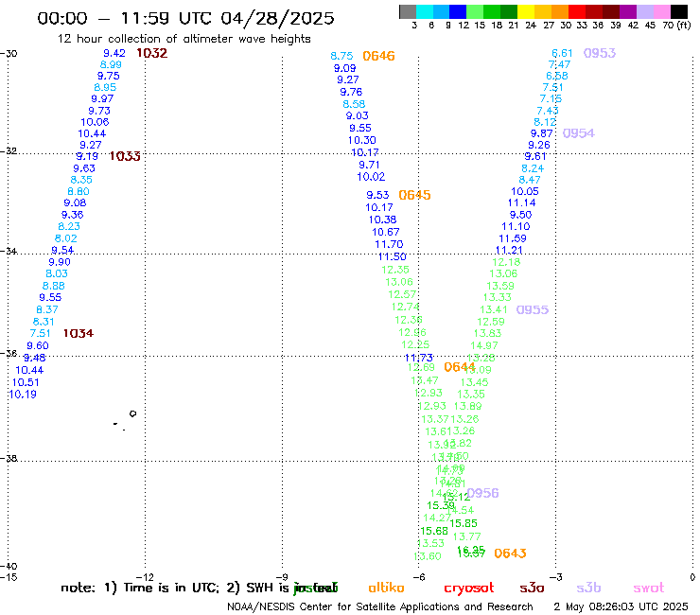This screenshot has width=700, height=615.
Task: Pick the purple swatch in the legend bar
Action: coord(627,11)
